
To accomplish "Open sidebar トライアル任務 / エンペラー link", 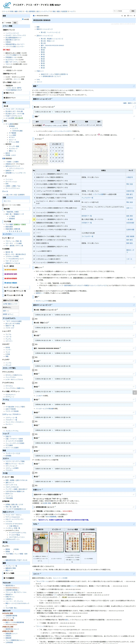I will point(15,46).
